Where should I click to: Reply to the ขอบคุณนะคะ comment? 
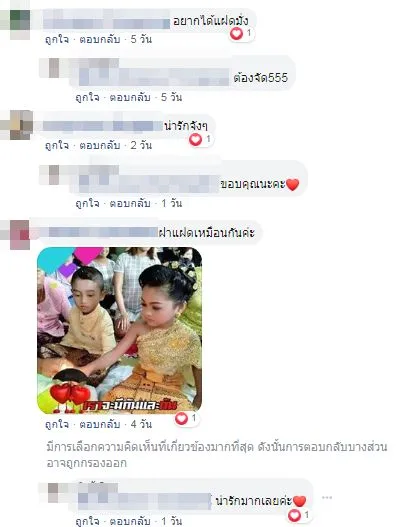(130, 203)
